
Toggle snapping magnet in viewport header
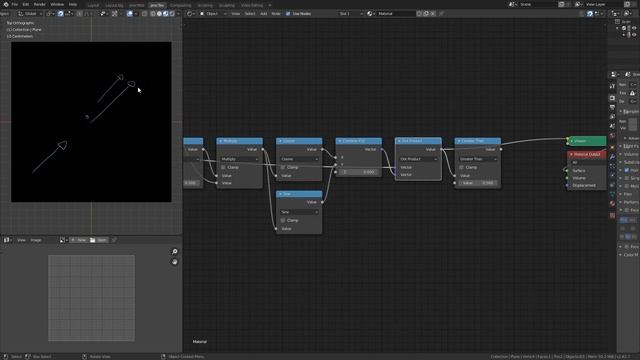click(60, 13)
